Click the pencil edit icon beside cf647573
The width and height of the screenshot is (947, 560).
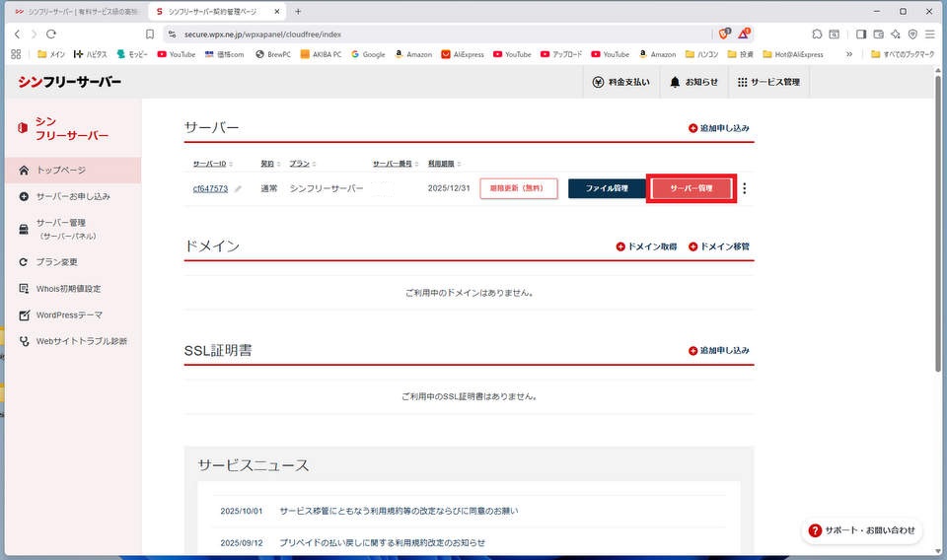238,189
